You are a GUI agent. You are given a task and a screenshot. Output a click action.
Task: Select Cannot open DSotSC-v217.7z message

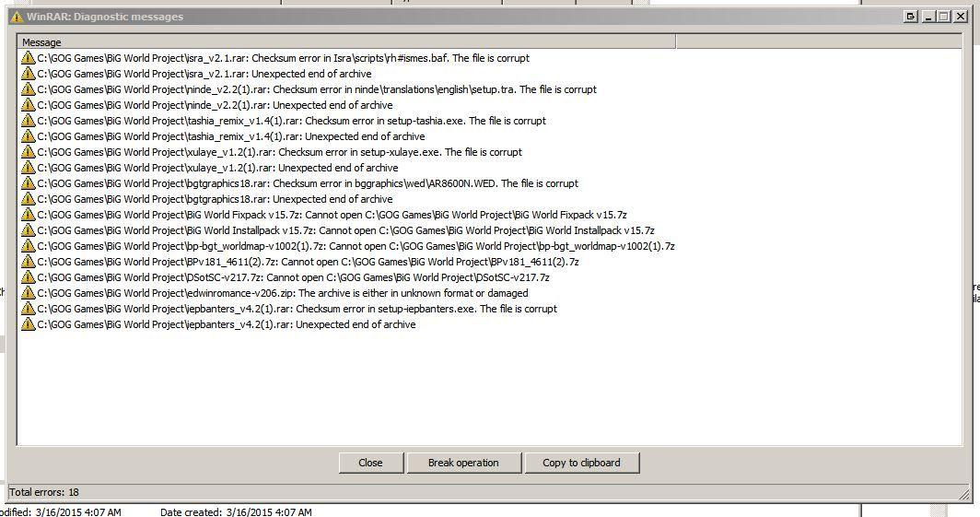(293, 277)
